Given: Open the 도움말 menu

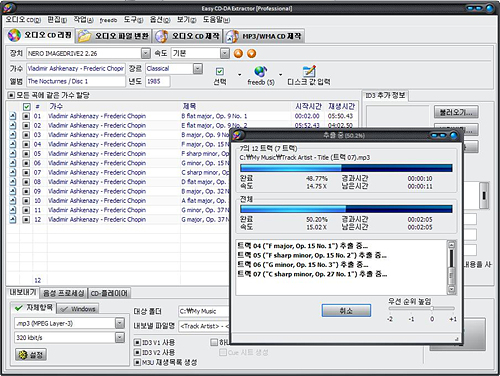Looking at the screenshot, I should pos(216,20).
